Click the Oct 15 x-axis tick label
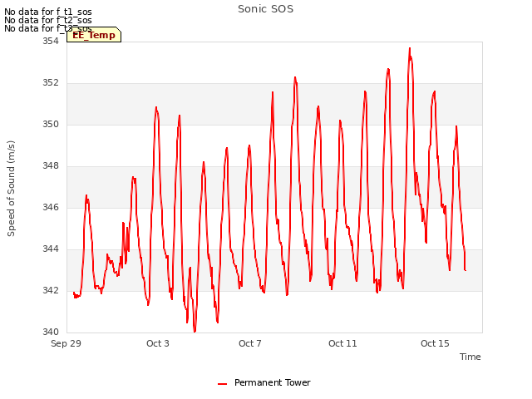 point(435,343)
